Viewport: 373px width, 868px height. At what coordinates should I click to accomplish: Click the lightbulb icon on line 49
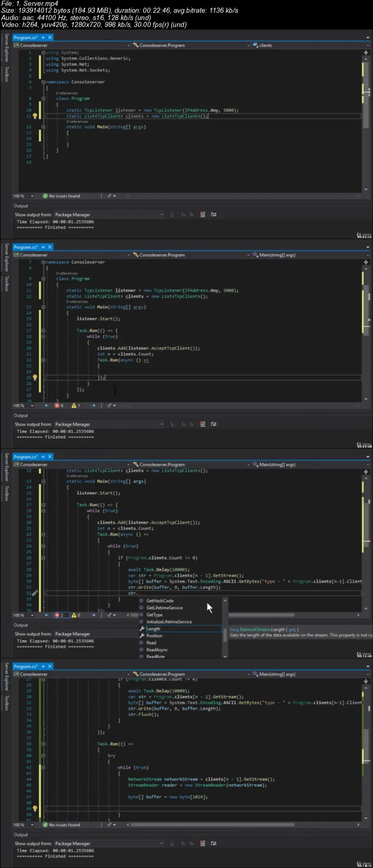coord(35,809)
